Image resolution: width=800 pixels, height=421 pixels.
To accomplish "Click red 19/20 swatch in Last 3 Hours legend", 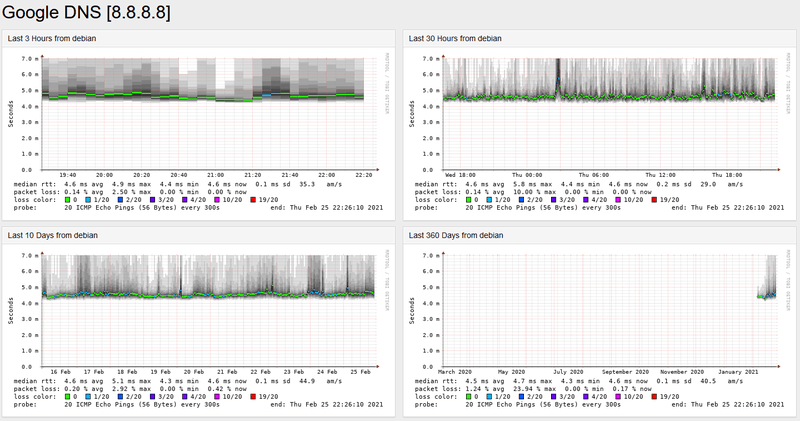I will click(253, 200).
